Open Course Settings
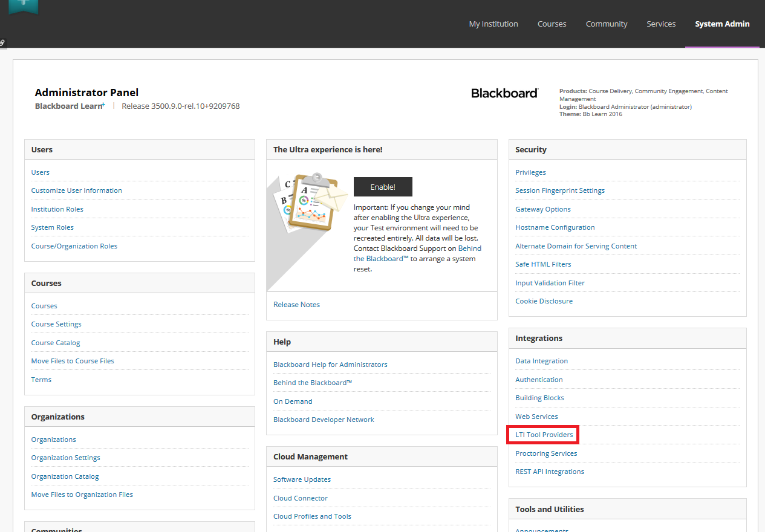The image size is (765, 532). [x=56, y=324]
